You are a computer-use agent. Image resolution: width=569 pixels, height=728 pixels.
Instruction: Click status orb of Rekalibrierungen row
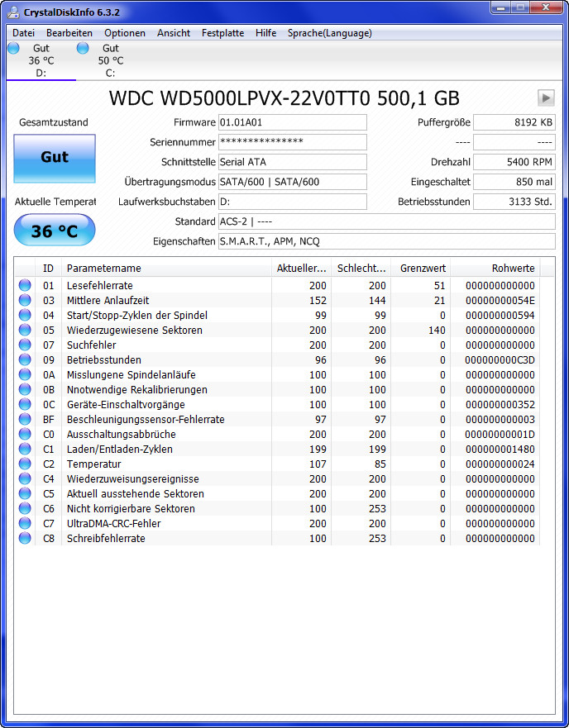click(25, 389)
